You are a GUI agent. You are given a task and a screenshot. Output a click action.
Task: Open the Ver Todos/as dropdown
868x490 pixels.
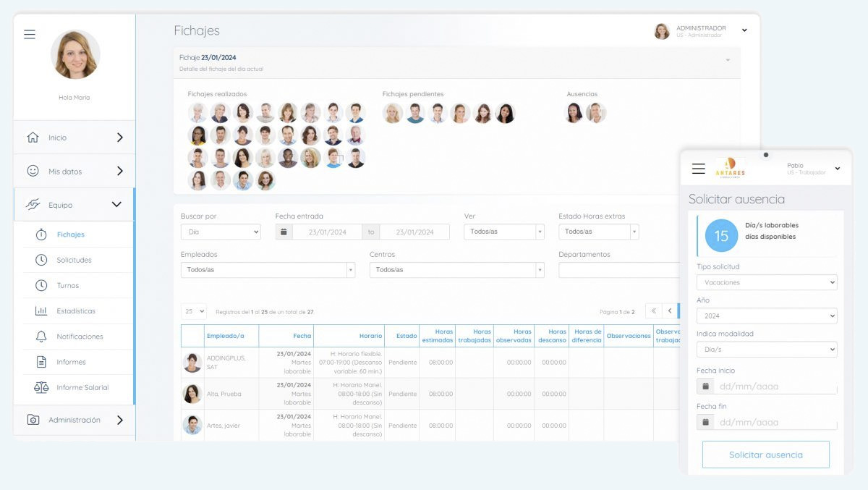click(x=504, y=232)
